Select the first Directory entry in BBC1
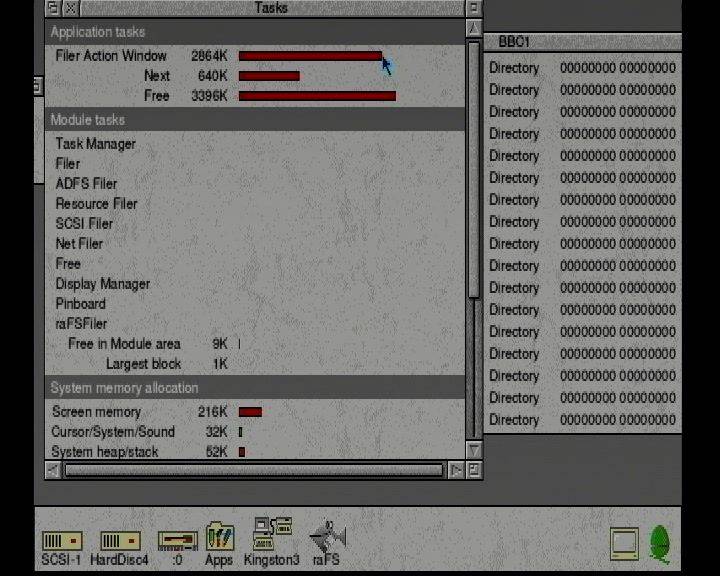This screenshot has width=720, height=576. [x=582, y=68]
